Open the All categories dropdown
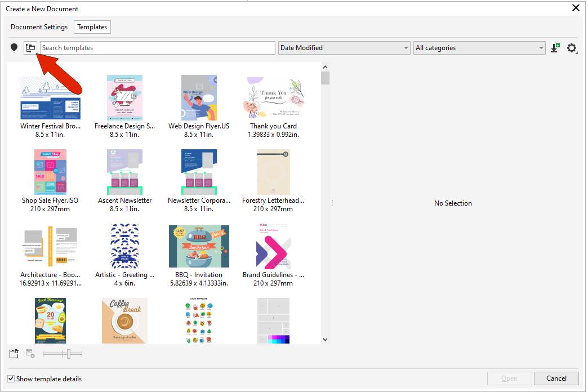 click(x=478, y=48)
